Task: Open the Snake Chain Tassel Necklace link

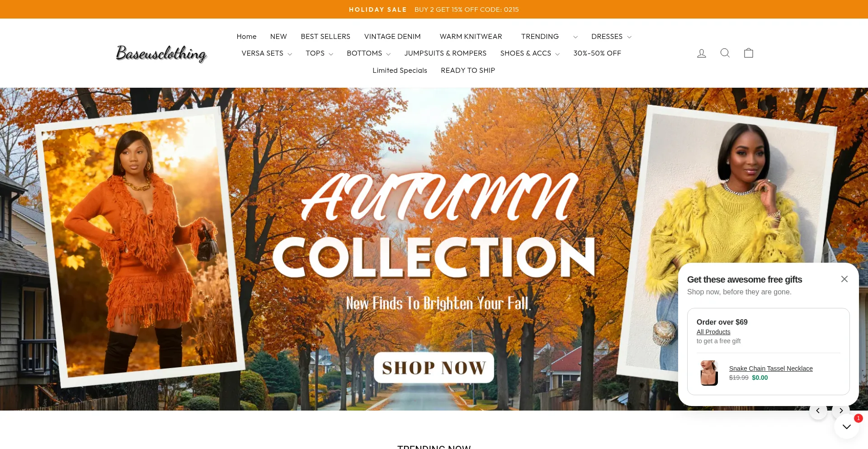Action: pyautogui.click(x=771, y=369)
